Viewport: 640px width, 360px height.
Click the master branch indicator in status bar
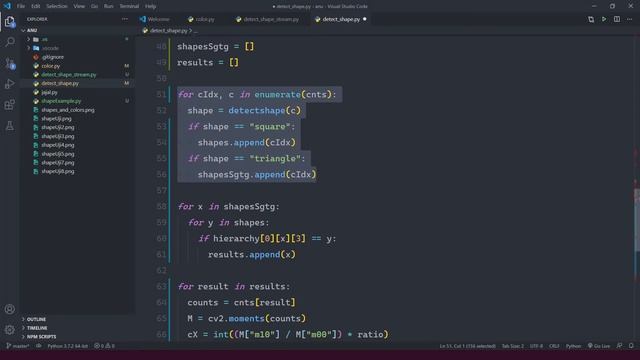click(x=18, y=346)
